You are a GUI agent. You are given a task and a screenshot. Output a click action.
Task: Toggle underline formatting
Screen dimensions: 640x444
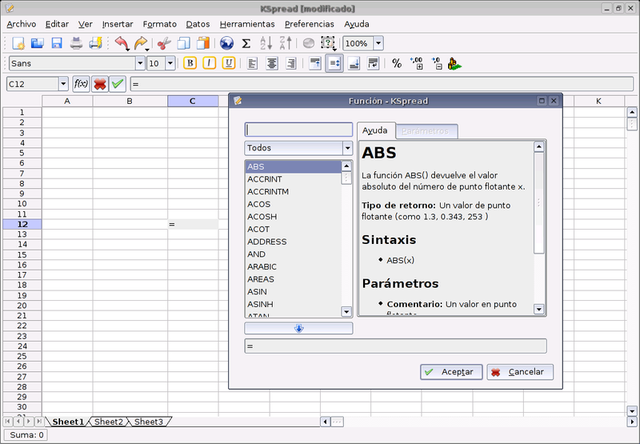229,63
